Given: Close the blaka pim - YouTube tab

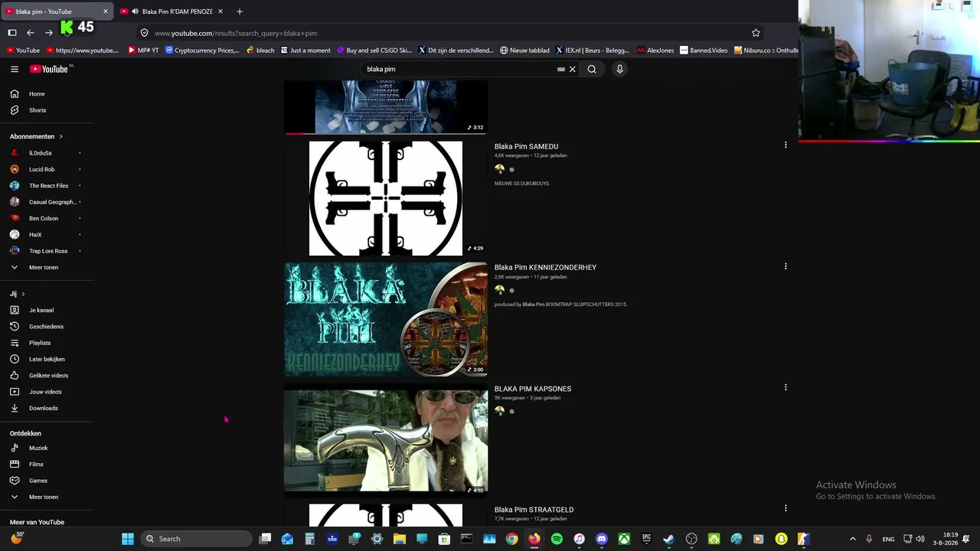Looking at the screenshot, I should [106, 11].
